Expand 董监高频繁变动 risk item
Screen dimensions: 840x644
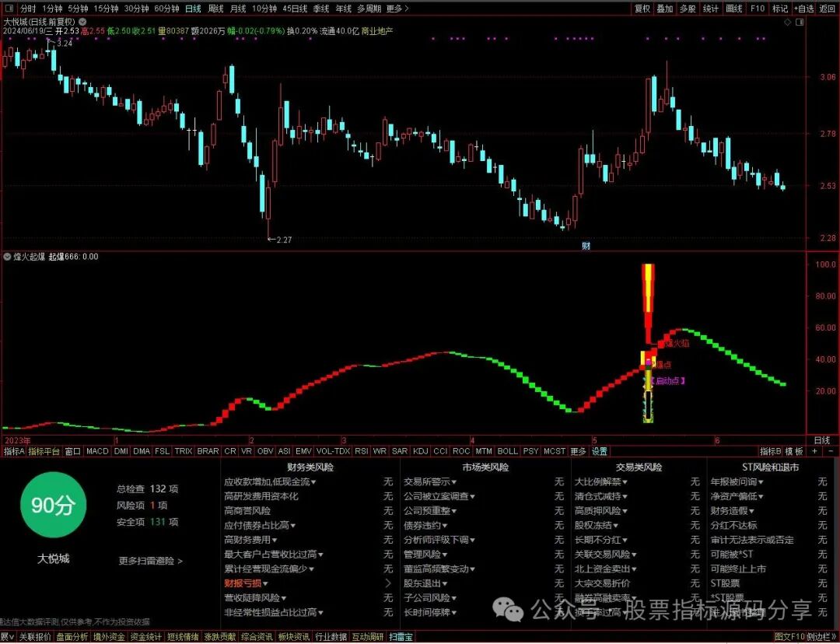pos(439,569)
